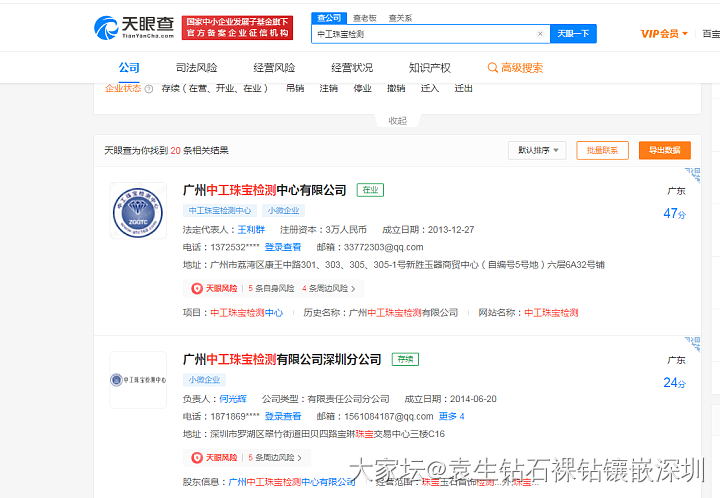
Task: Collapse the filter panel with 收起
Action: 397,120
